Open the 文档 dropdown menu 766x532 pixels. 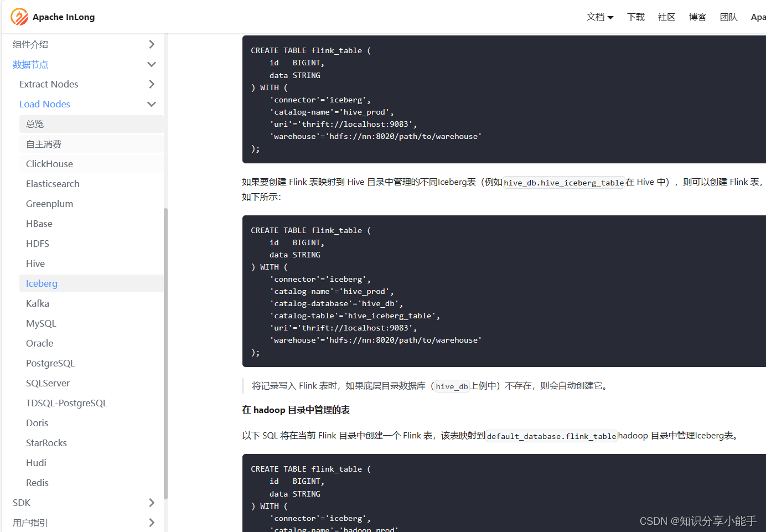[600, 17]
